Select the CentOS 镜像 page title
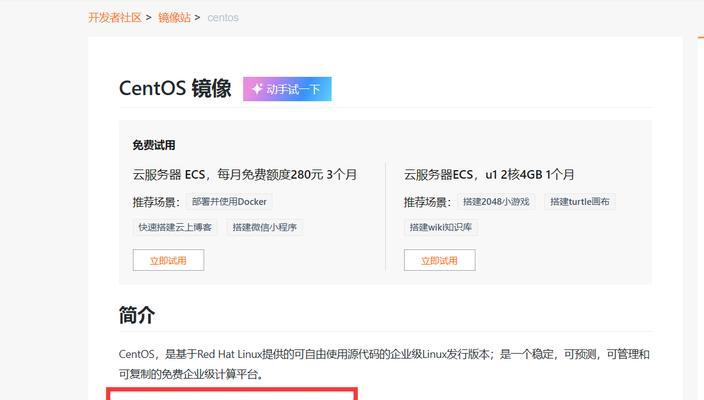The image size is (704, 400). click(175, 88)
